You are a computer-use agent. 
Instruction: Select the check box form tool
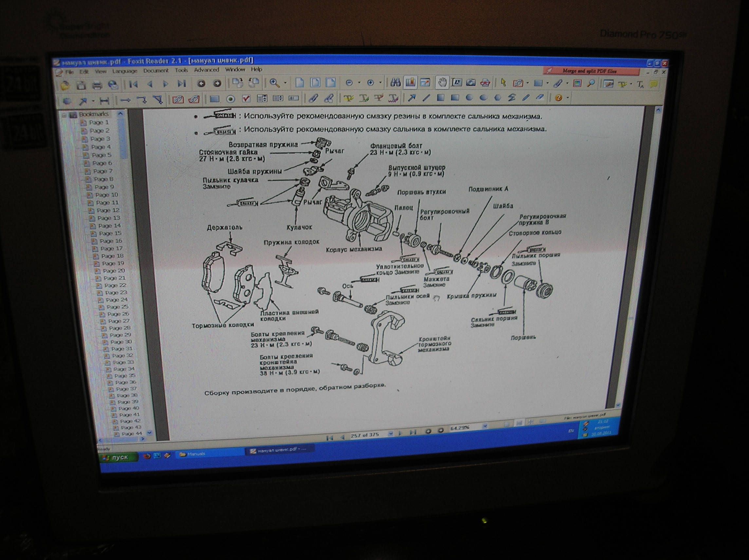[x=247, y=99]
